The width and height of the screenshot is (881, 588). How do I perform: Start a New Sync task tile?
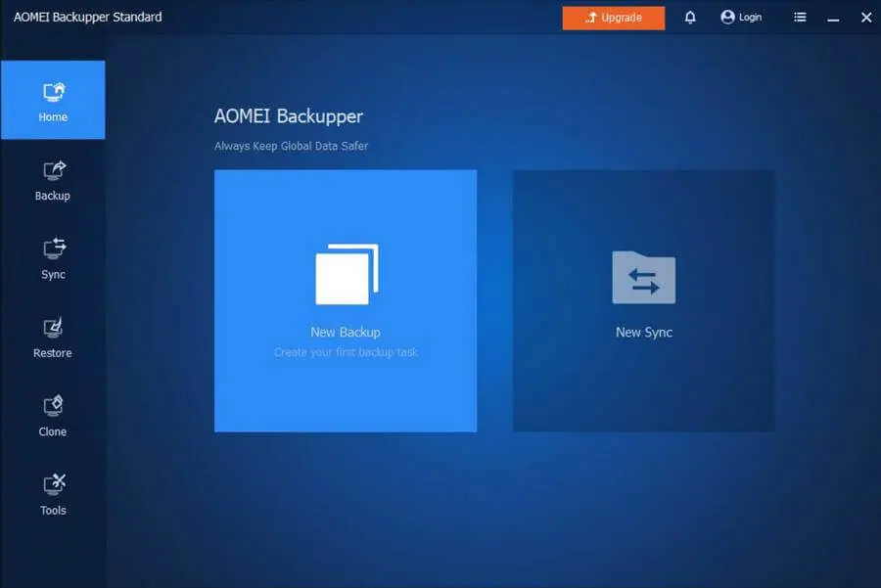(644, 301)
